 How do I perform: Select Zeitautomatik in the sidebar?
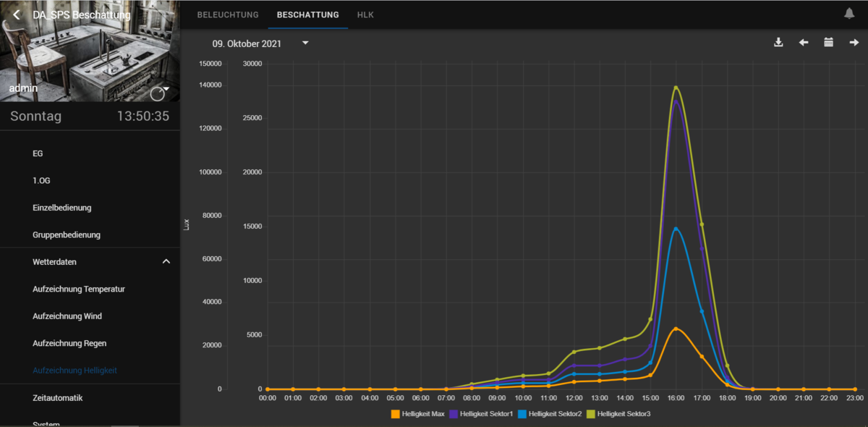pos(58,397)
